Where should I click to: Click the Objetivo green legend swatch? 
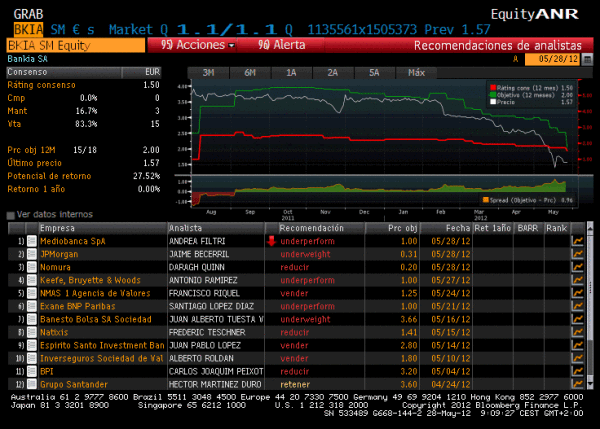493,95
